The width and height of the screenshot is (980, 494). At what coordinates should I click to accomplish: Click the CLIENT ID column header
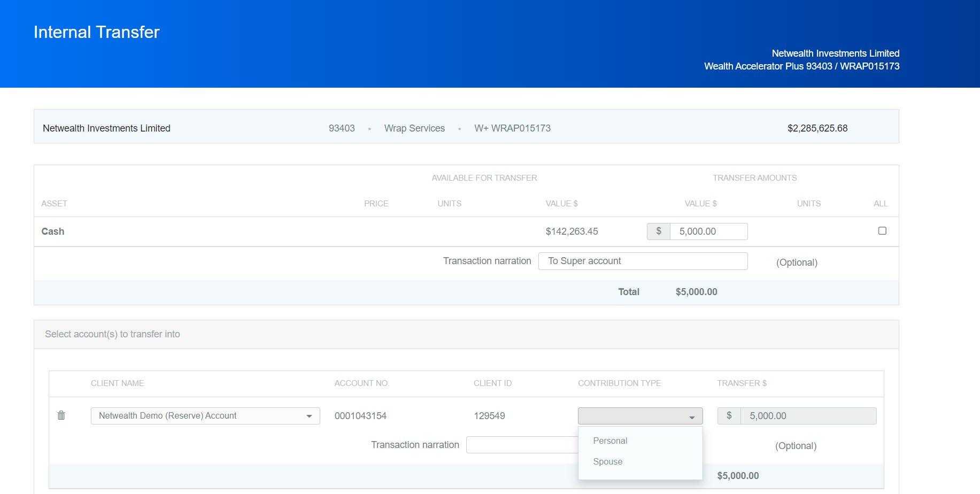click(492, 383)
